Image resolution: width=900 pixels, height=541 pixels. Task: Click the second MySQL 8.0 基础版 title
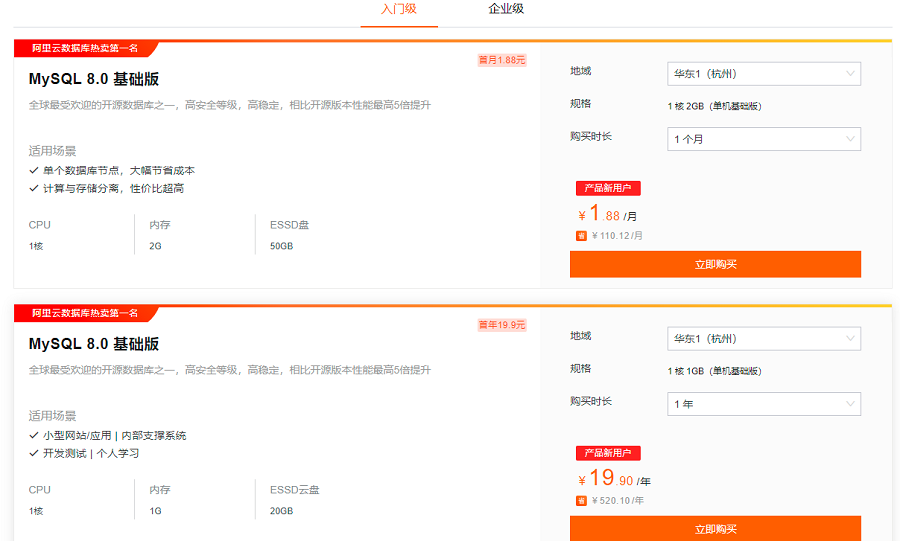pyautogui.click(x=94, y=344)
